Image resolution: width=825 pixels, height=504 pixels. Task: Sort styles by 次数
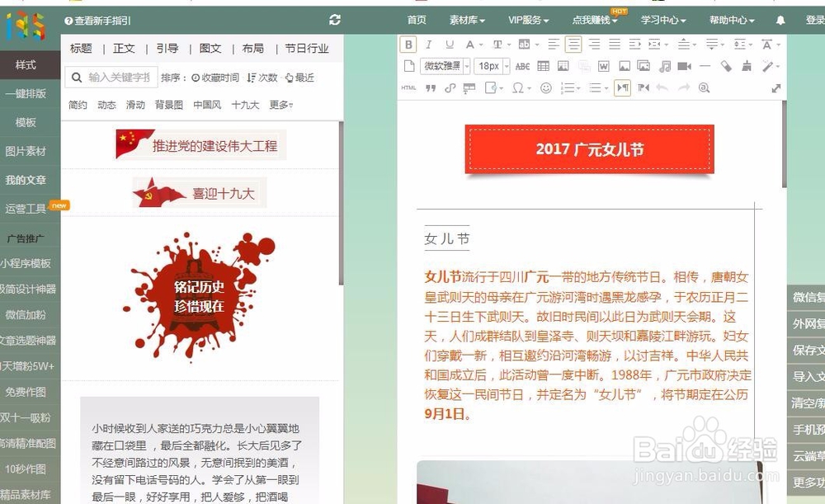[262, 78]
